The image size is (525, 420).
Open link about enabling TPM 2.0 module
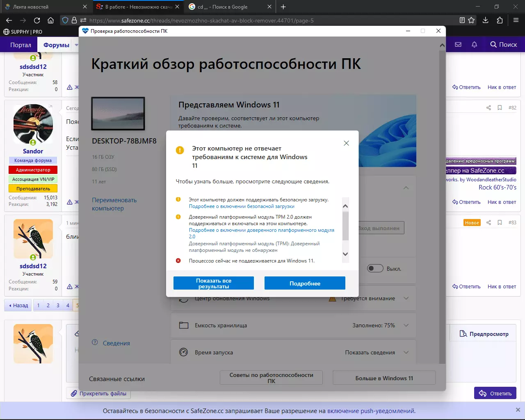(x=261, y=233)
